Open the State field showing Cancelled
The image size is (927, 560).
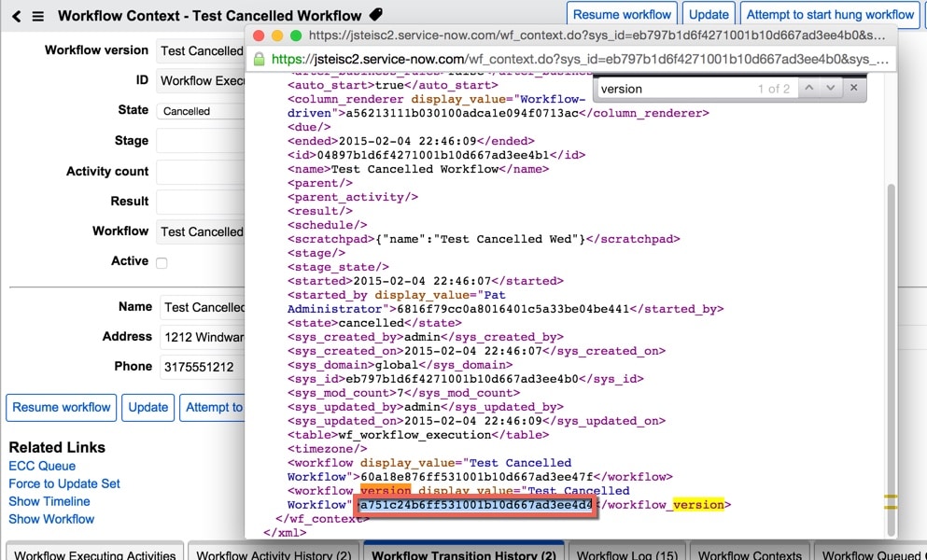point(201,110)
